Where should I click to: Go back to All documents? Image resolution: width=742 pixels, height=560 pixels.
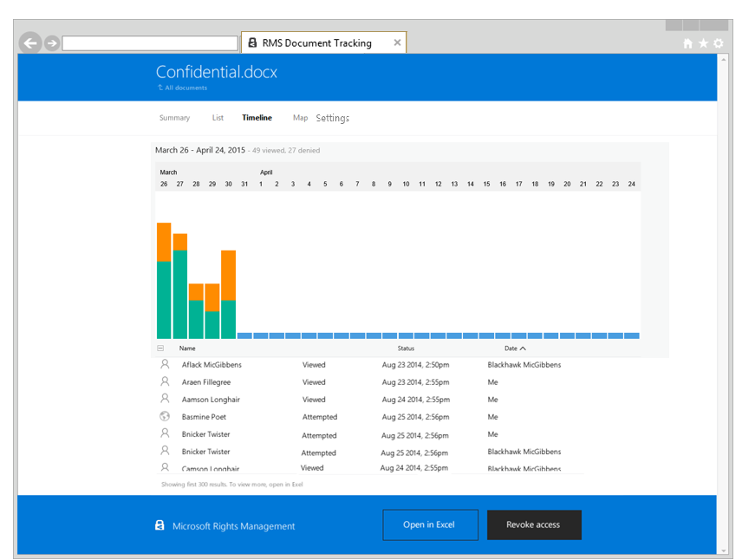point(183,88)
